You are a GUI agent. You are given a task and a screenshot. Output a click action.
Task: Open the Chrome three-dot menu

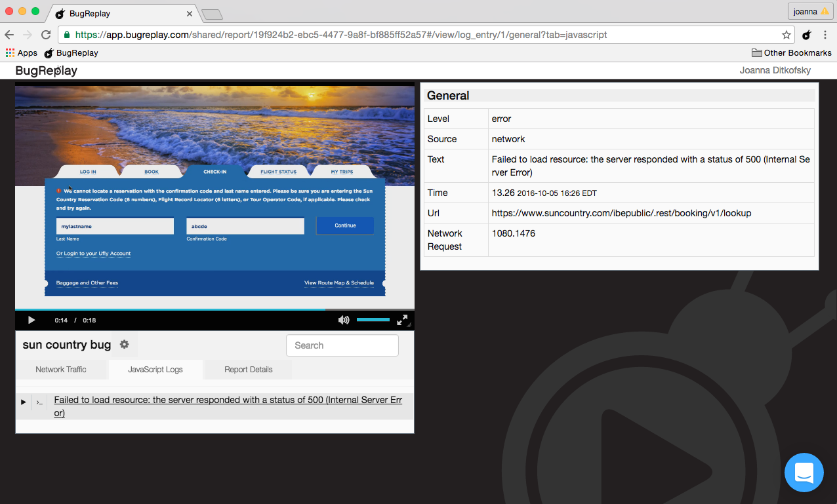tap(825, 35)
